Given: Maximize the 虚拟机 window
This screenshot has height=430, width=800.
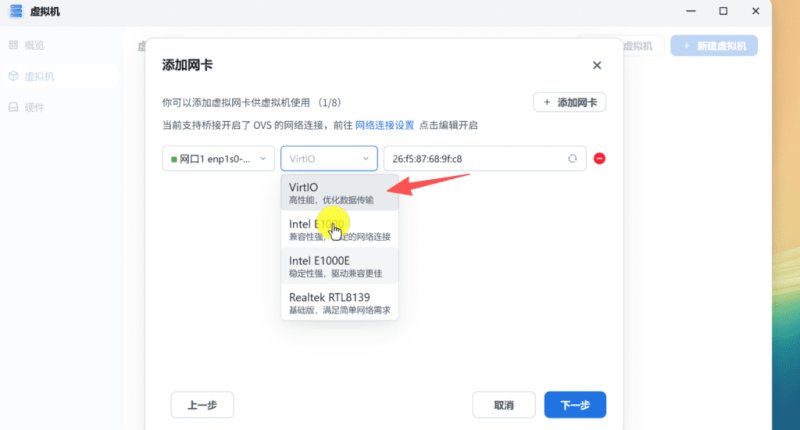Looking at the screenshot, I should point(723,11).
